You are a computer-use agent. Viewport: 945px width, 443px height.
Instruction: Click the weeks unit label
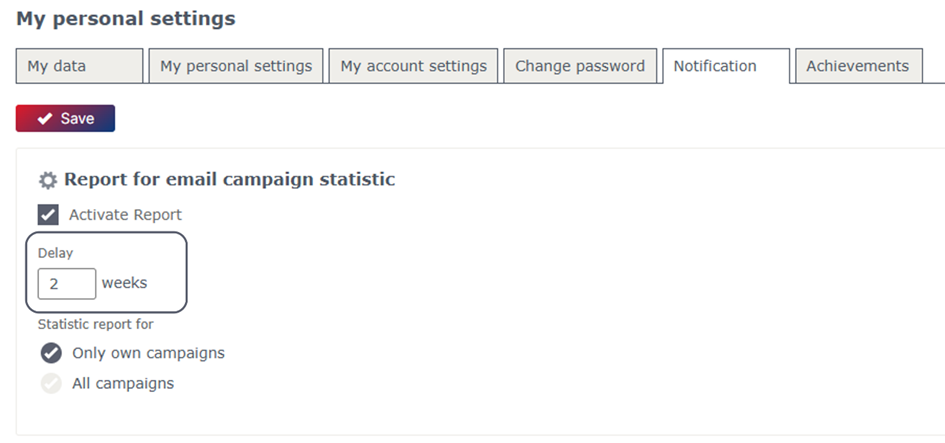click(124, 283)
